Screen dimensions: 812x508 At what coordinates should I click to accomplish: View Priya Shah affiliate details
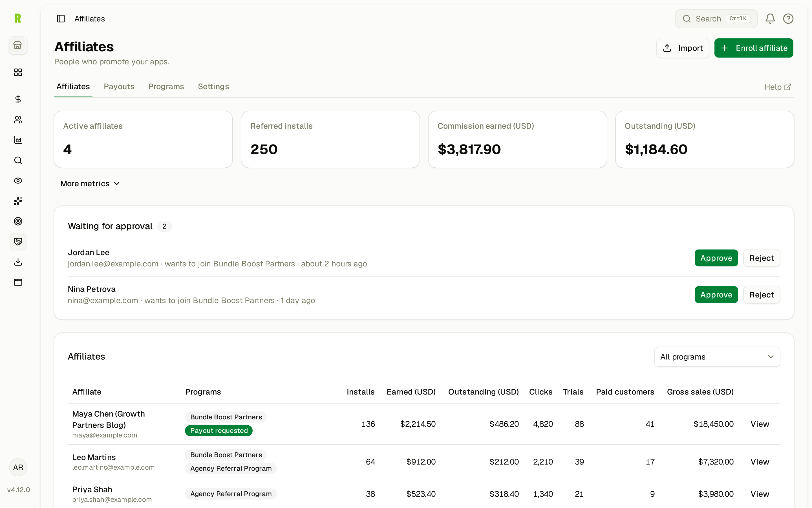(x=760, y=494)
